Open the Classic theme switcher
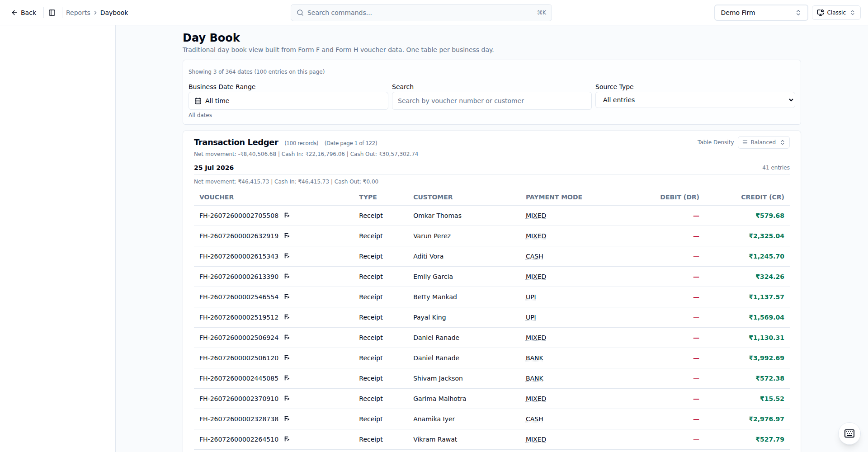This screenshot has height=452, width=868. tap(836, 13)
